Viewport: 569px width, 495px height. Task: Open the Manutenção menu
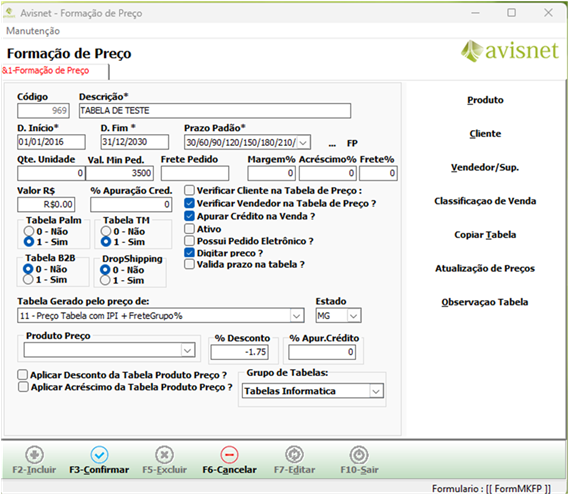(33, 31)
